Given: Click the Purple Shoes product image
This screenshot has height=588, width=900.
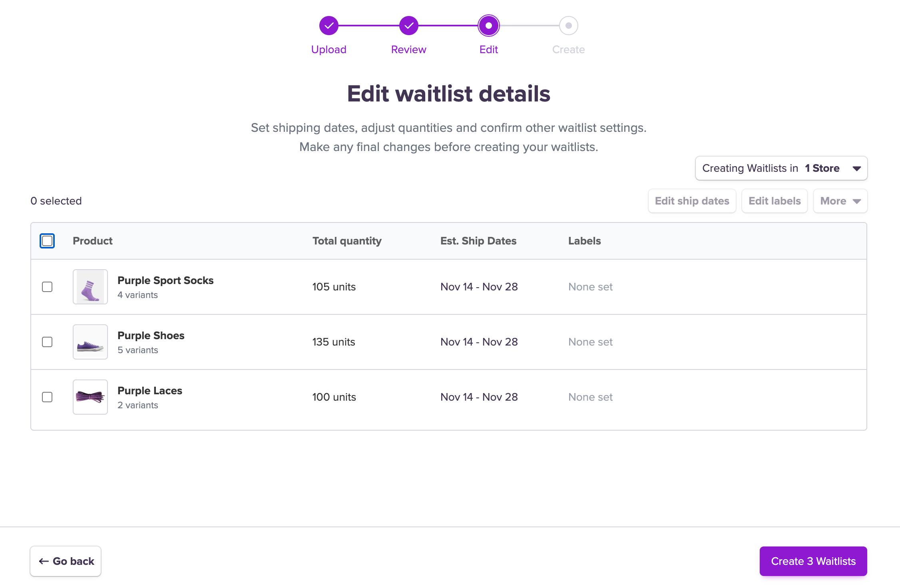Looking at the screenshot, I should point(90,342).
